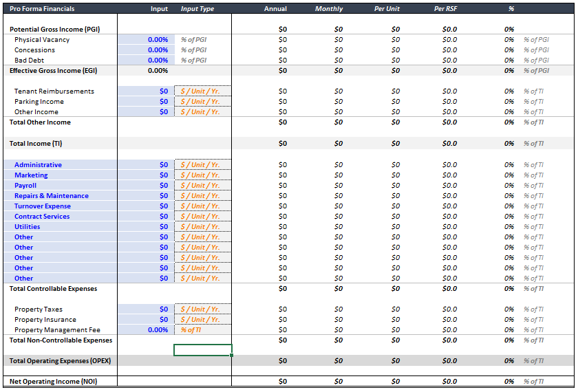Select the Marketing expense label cell

61,175
